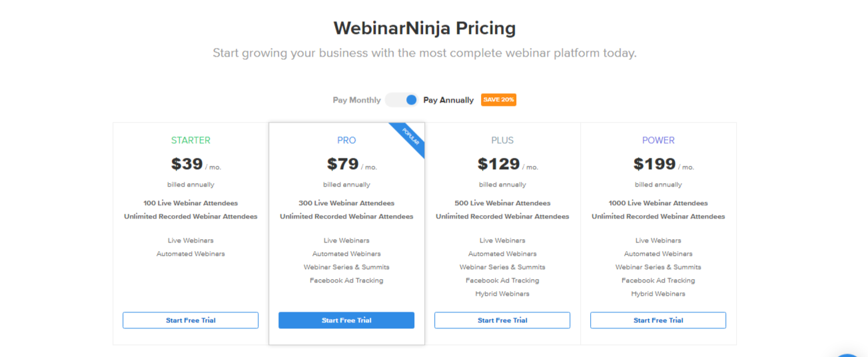The width and height of the screenshot is (868, 357).
Task: Select the STARTER plan heading
Action: [x=191, y=141]
